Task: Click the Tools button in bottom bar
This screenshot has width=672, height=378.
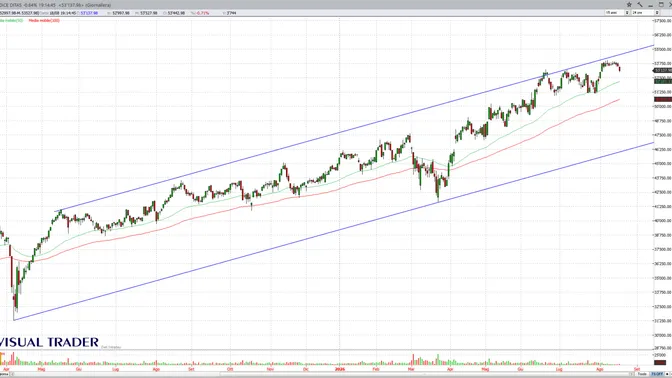Action: point(642,374)
